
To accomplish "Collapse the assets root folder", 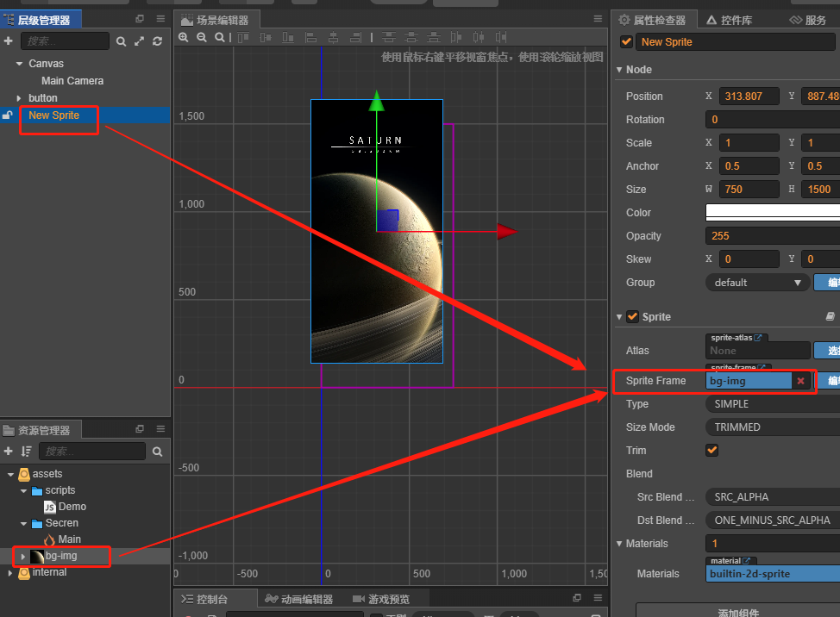I will click(10, 474).
